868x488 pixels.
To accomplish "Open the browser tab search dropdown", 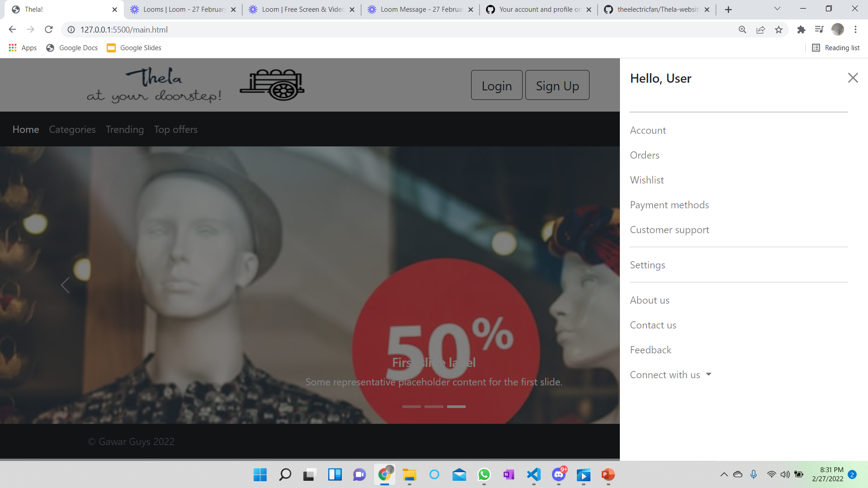I will point(777,9).
